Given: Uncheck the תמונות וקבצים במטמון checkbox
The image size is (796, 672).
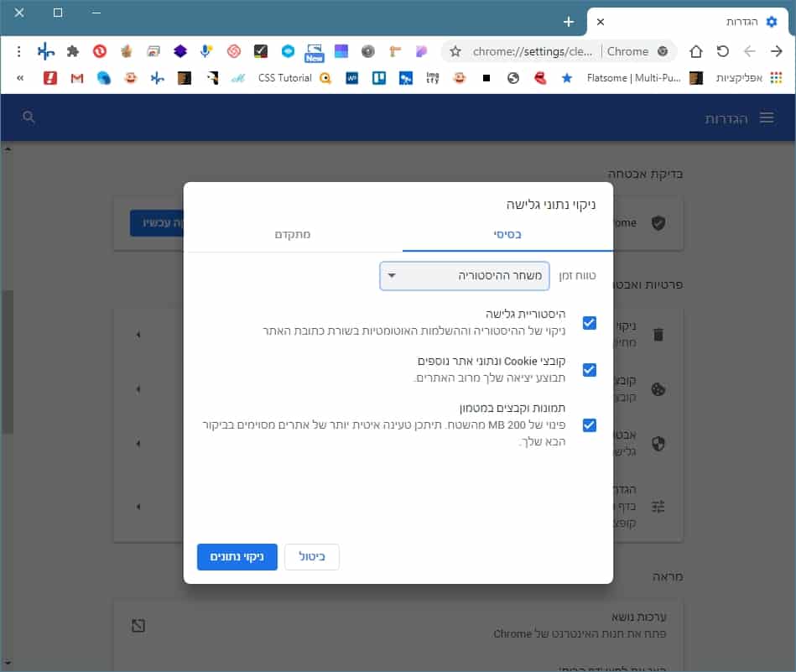Looking at the screenshot, I should [589, 425].
